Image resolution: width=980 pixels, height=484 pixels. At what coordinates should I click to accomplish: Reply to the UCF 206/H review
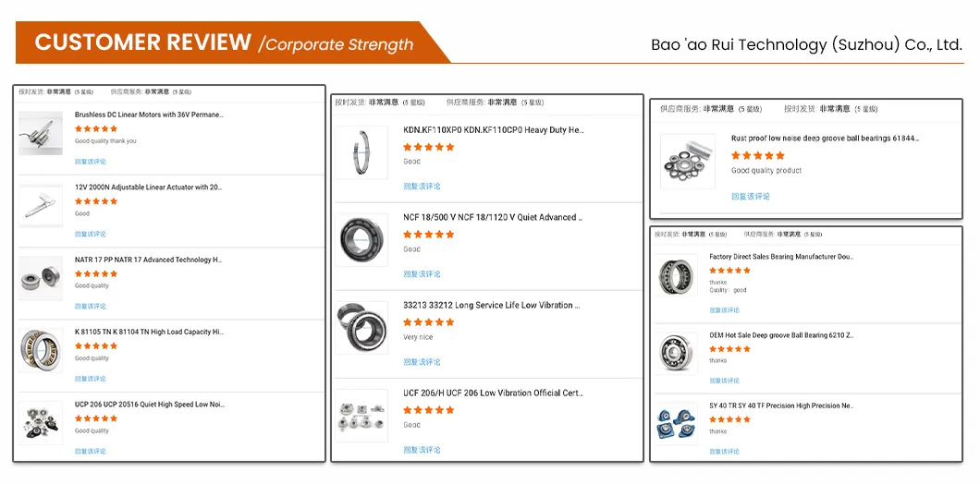[x=422, y=450]
